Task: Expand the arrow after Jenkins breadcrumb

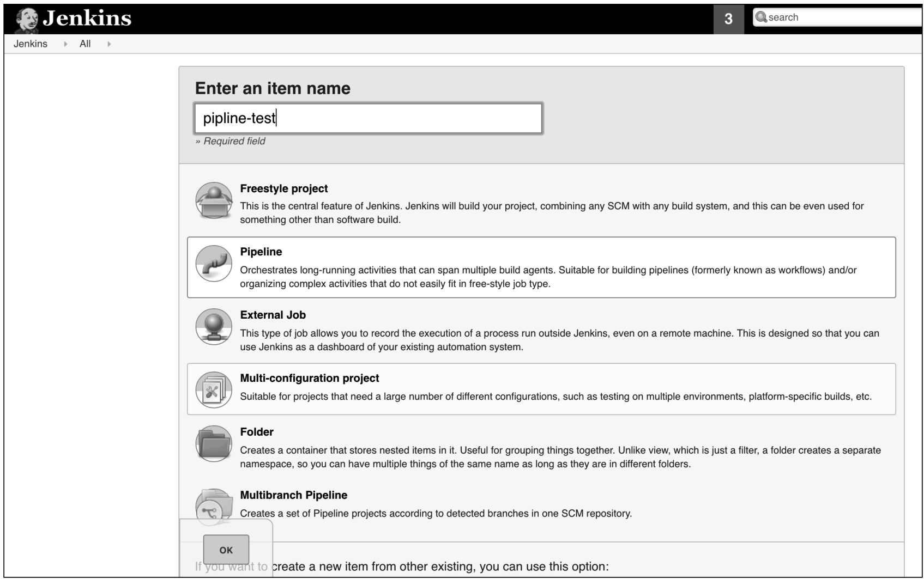Action: coord(65,44)
